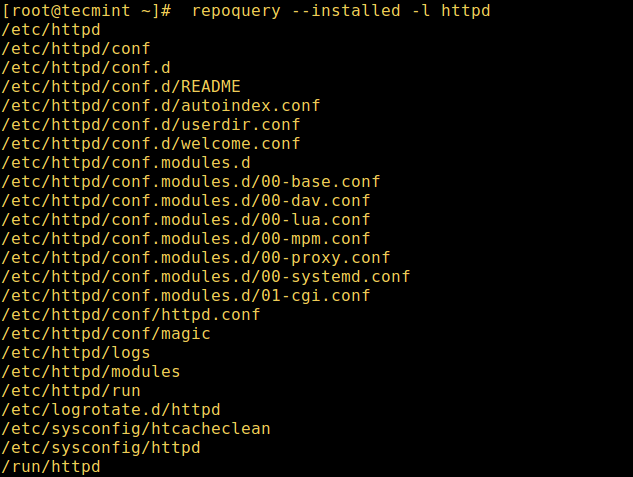Click the userdir.conf path line
The width and height of the screenshot is (633, 477).
coord(151,125)
